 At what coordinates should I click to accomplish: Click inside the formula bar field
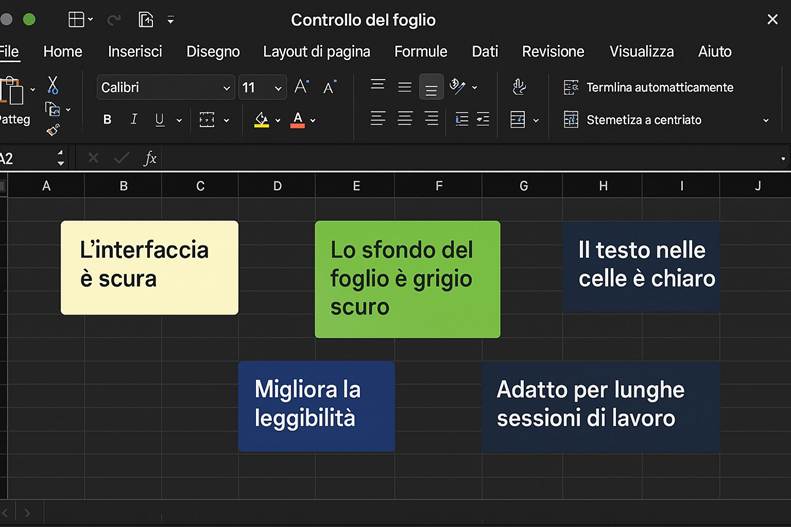[469, 159]
